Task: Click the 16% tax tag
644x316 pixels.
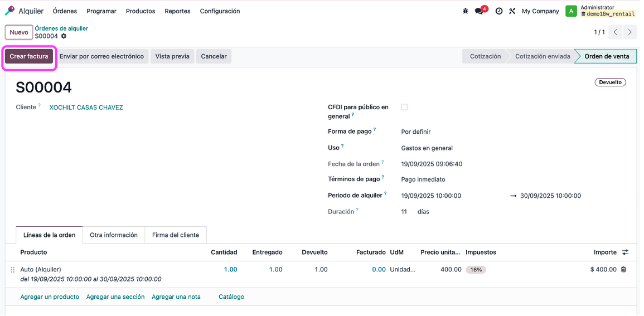Action: tap(476, 270)
